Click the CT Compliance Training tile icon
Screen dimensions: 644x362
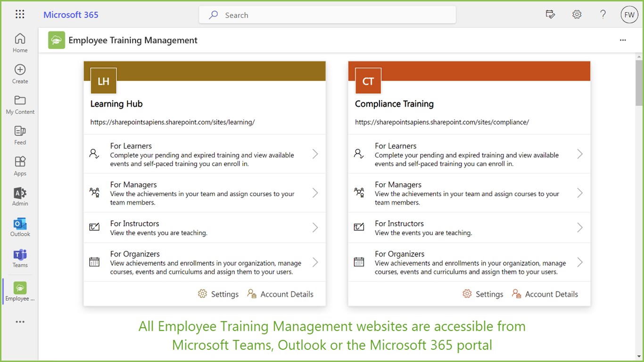(368, 81)
